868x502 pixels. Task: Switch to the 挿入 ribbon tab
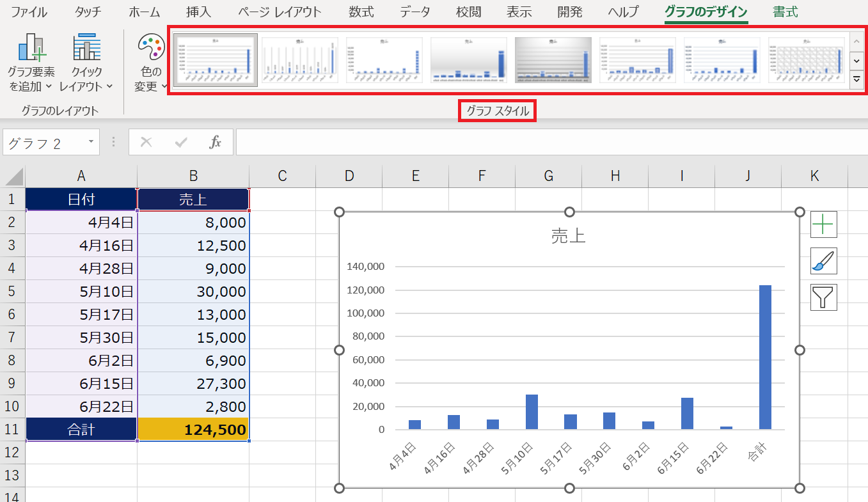click(x=199, y=12)
